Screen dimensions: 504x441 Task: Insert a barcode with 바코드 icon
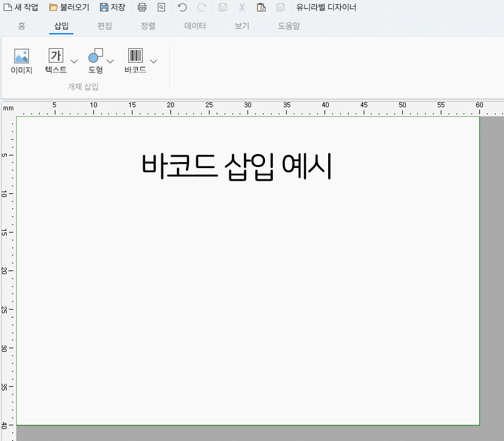click(x=135, y=61)
